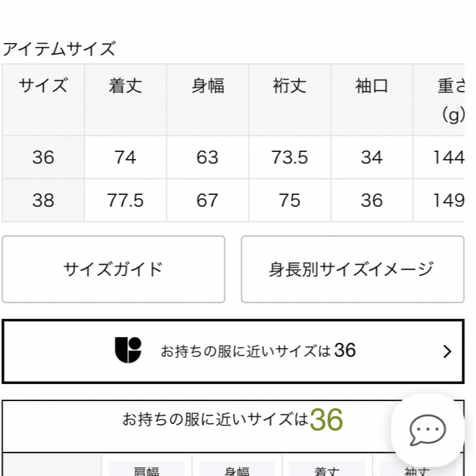Select the 73.5 裄丈 value cell
The height and width of the screenshot is (476, 476).
coord(290,157)
